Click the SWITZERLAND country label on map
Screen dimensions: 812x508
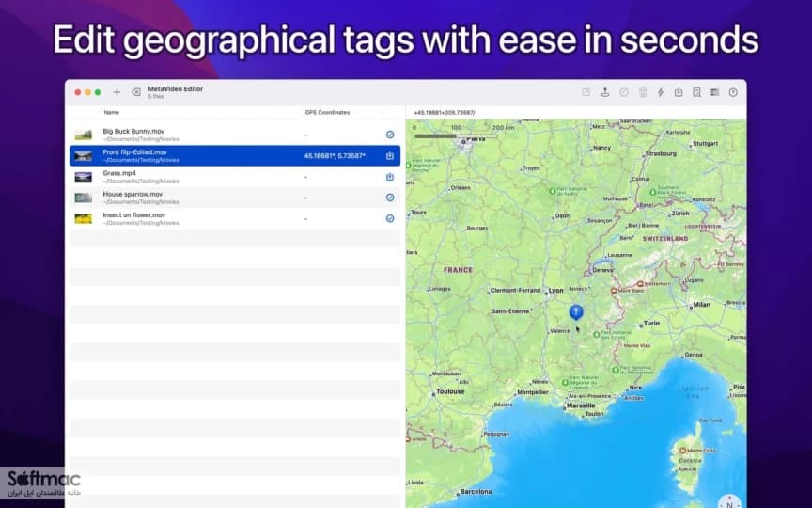tap(665, 239)
